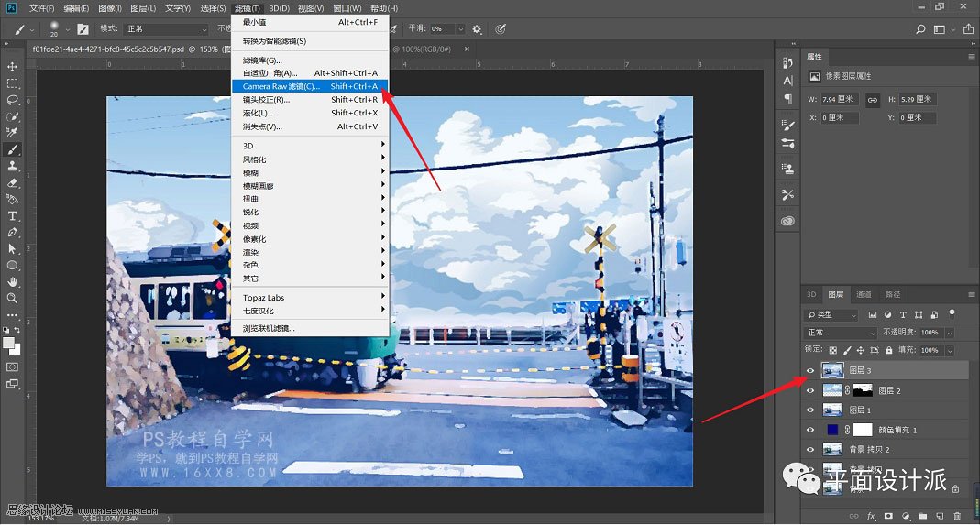Hide 图层 3 with its eye icon
This screenshot has height=525, width=980.
click(x=810, y=371)
